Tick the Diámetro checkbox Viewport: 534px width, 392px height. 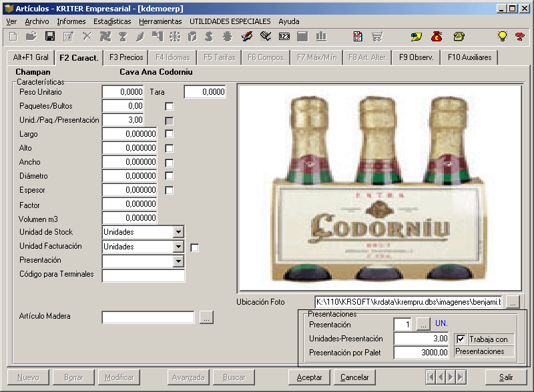point(170,176)
